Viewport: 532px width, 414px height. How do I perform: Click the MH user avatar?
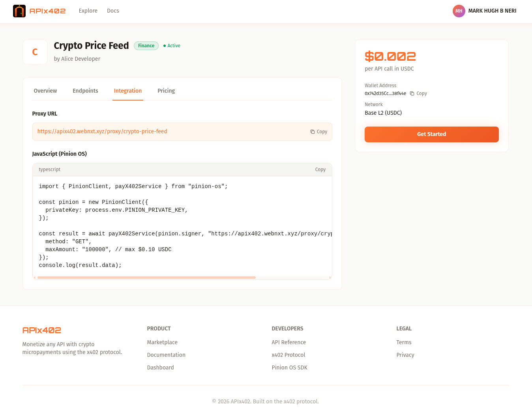click(459, 11)
